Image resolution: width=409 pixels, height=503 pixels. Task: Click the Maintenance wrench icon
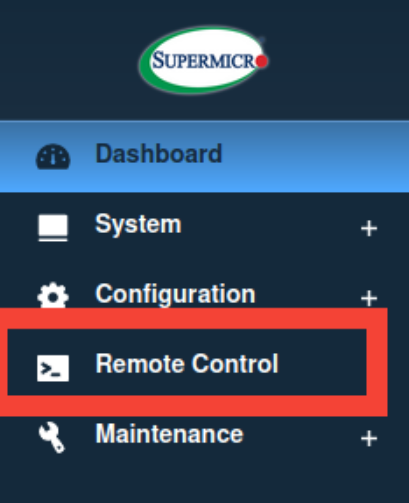tap(52, 437)
